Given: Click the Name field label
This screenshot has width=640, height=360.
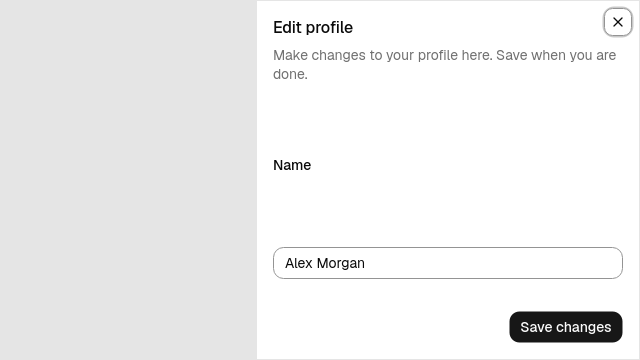Looking at the screenshot, I should (292, 165).
